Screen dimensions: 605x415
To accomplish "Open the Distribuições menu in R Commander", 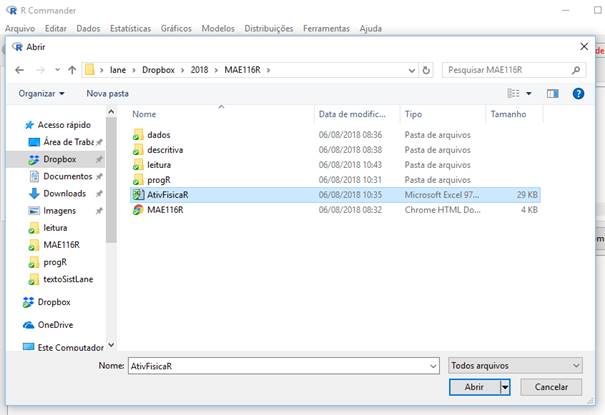I will [269, 29].
